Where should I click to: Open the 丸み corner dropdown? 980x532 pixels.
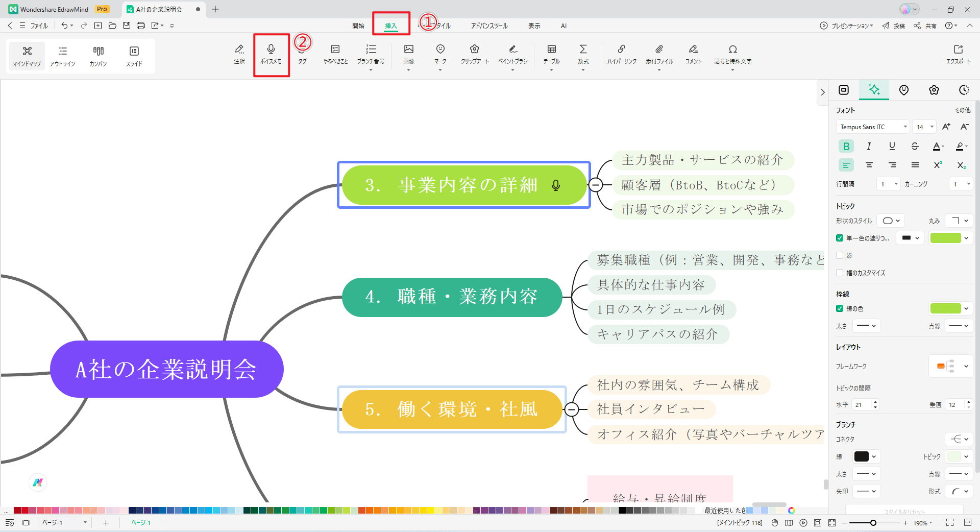click(959, 221)
